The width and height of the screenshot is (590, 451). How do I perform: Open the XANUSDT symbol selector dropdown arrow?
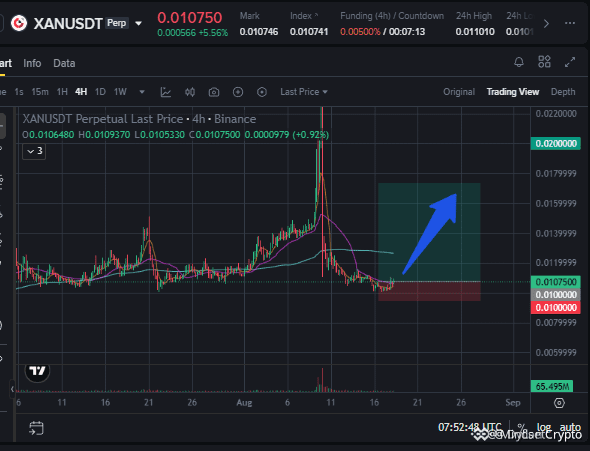(138, 24)
